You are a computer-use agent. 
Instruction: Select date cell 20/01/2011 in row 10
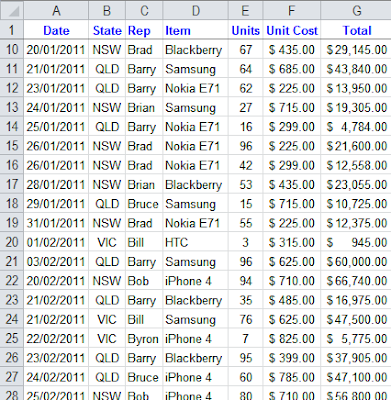click(56, 50)
